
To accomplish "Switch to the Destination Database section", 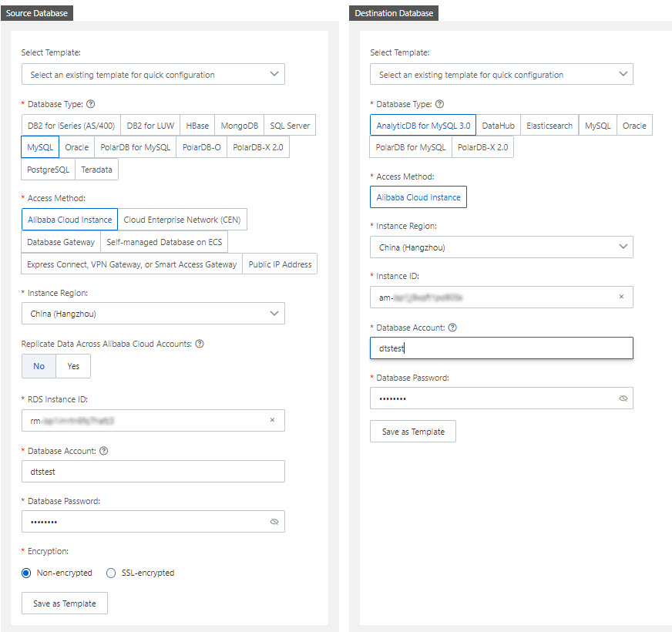I will pos(393,13).
